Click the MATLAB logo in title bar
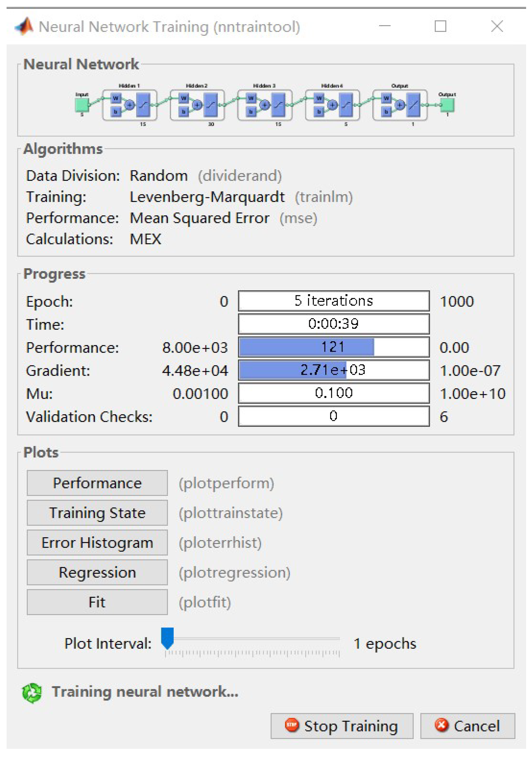The height and width of the screenshot is (757, 532). click(x=24, y=26)
